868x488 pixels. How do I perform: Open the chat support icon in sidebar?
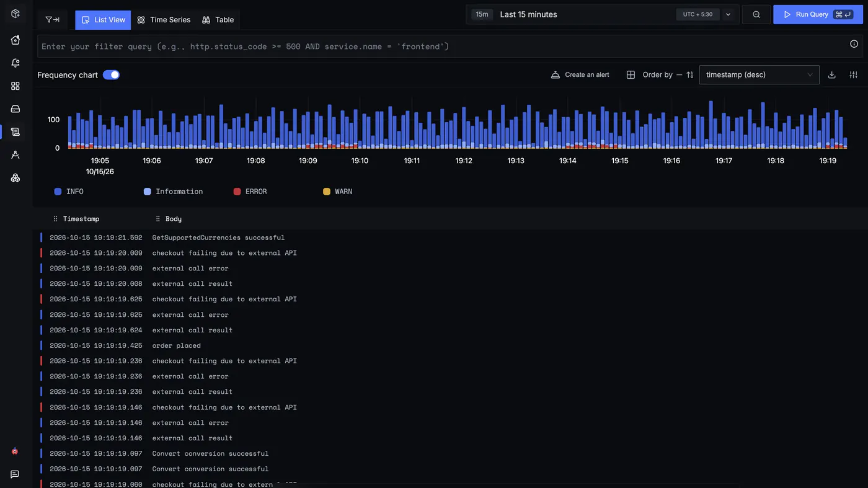pyautogui.click(x=15, y=474)
